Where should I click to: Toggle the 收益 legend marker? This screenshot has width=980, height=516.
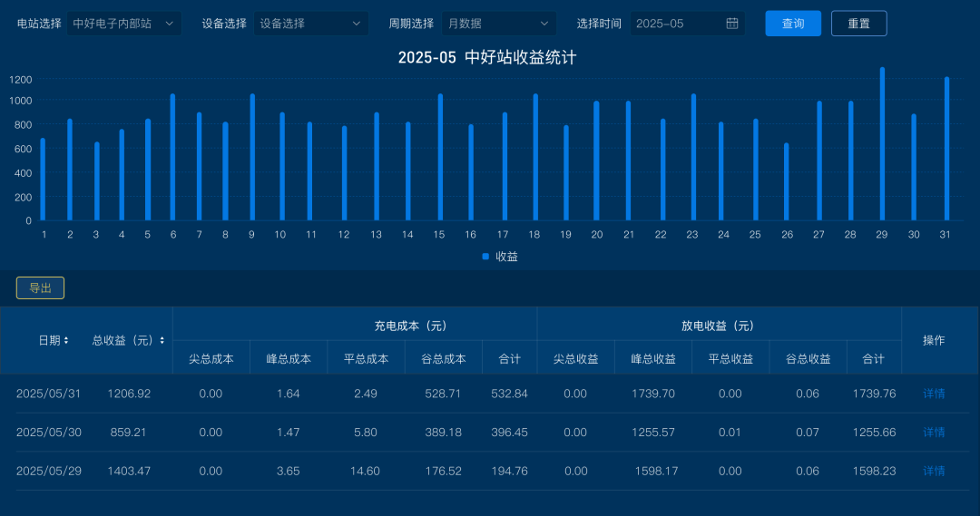pyautogui.click(x=485, y=257)
